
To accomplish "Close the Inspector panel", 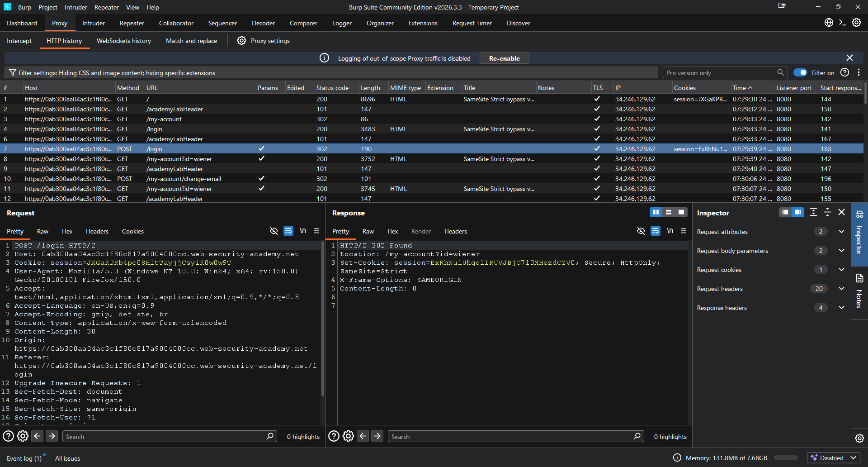I will click(x=841, y=212).
